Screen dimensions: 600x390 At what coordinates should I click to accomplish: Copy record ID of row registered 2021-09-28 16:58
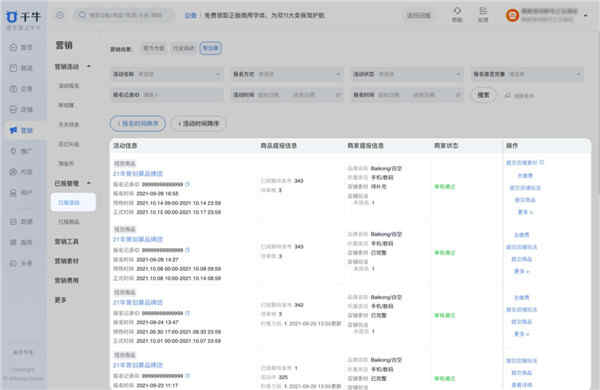point(188,184)
